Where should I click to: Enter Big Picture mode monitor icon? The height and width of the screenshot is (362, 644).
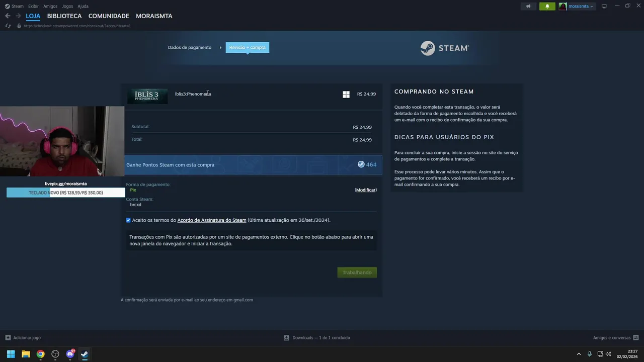604,6
